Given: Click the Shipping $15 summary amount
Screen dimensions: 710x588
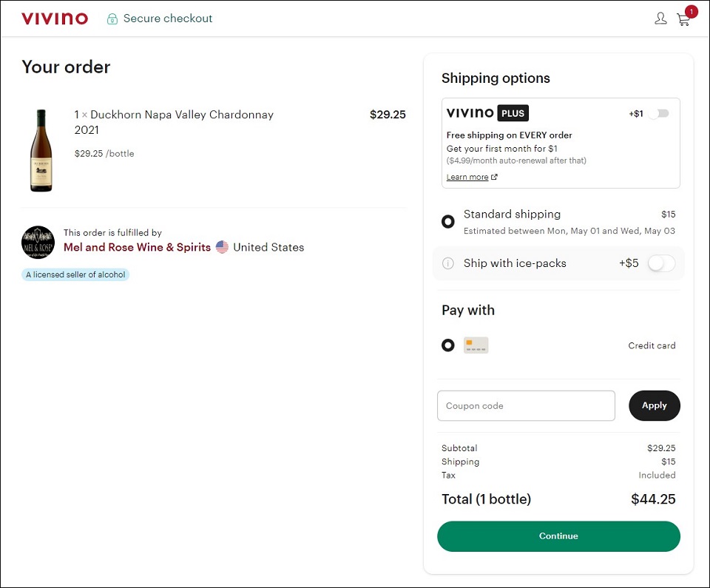Looking at the screenshot, I should (x=669, y=462).
